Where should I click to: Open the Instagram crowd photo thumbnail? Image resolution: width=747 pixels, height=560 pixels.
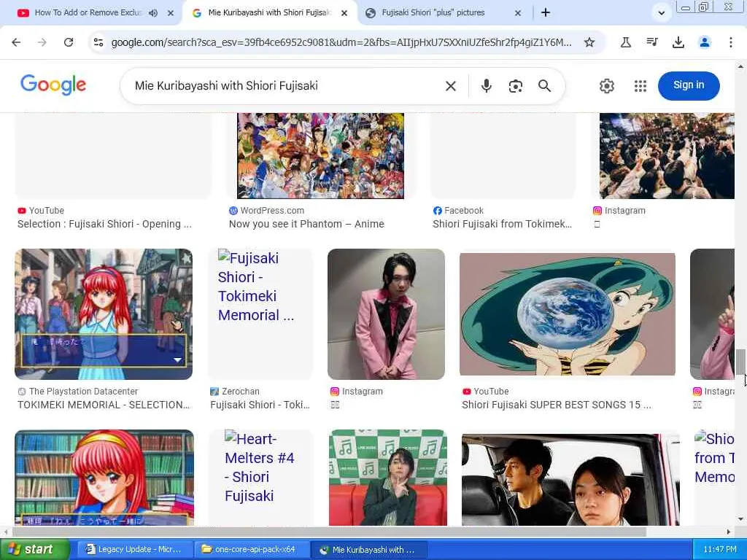point(667,156)
